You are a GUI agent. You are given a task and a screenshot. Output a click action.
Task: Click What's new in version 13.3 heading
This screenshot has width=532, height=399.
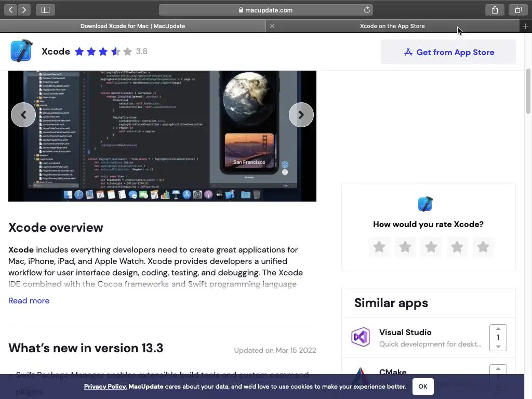tap(86, 348)
